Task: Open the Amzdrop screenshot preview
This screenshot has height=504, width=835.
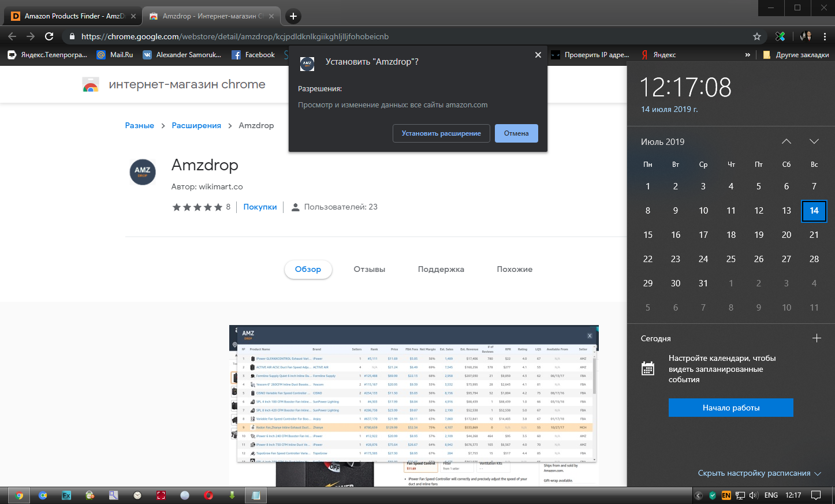Action: tap(414, 405)
